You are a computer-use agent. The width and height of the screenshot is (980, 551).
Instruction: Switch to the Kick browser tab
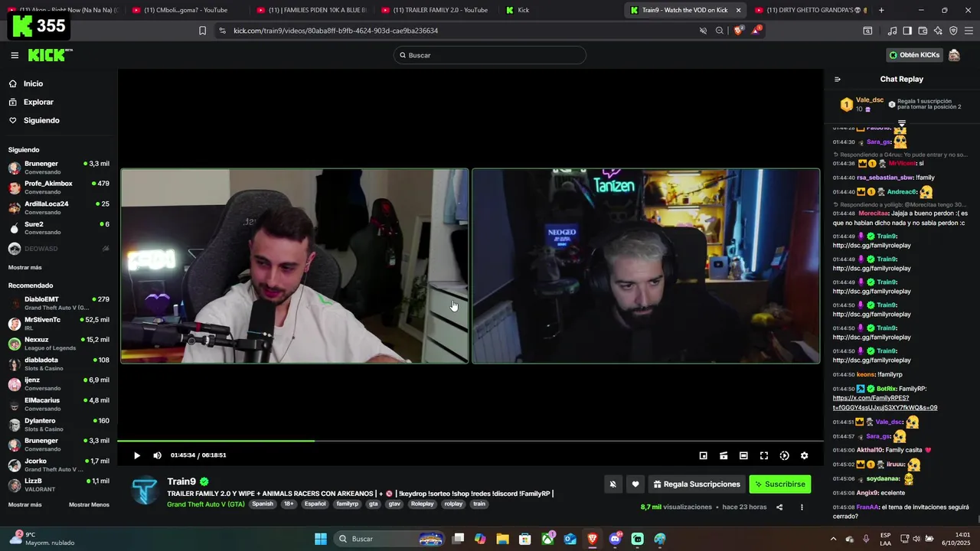(560, 10)
